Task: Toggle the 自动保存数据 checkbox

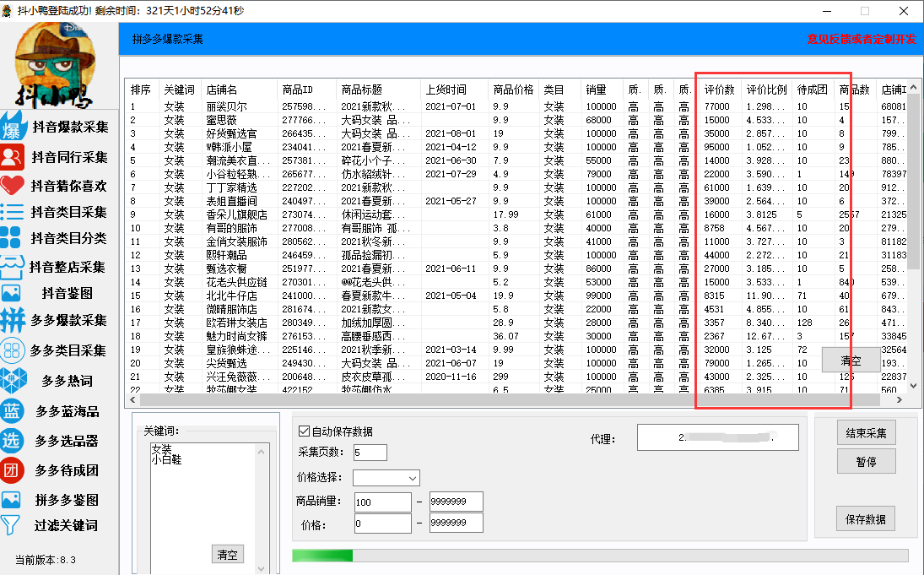Action: click(x=305, y=431)
